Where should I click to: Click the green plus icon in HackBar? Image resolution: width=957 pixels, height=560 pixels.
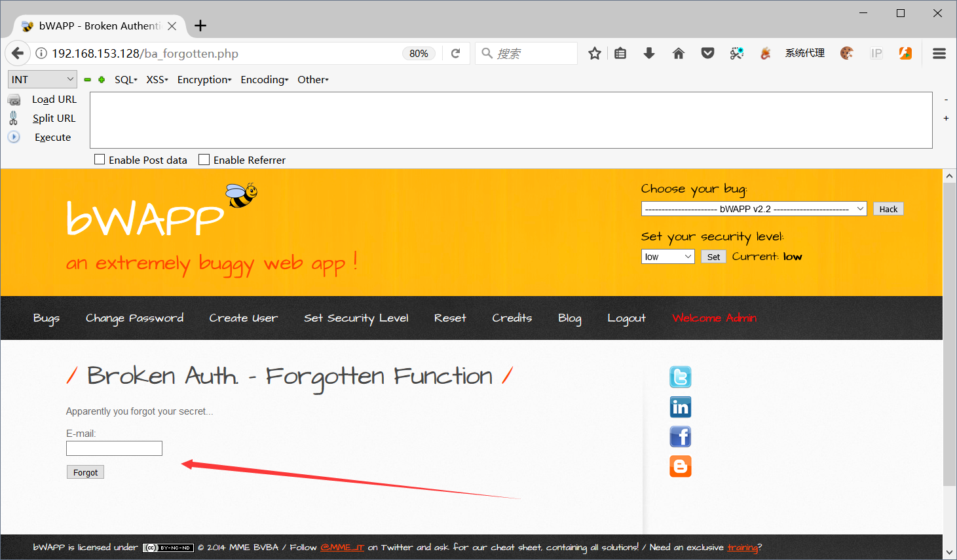coord(102,80)
